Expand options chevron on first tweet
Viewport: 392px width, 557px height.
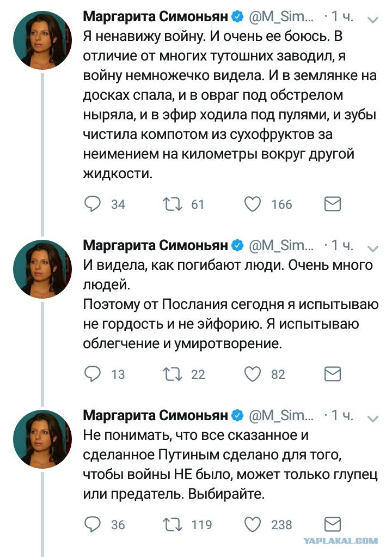tap(373, 20)
